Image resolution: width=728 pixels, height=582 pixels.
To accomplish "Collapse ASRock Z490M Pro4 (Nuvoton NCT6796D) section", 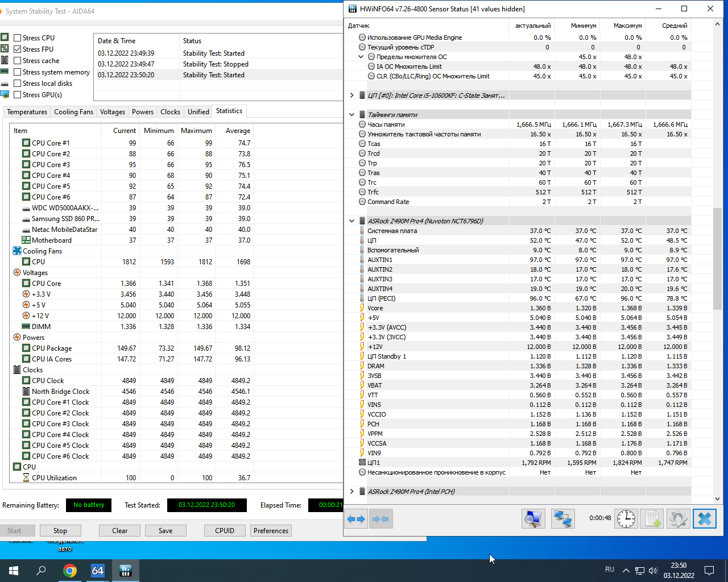I will pos(351,221).
